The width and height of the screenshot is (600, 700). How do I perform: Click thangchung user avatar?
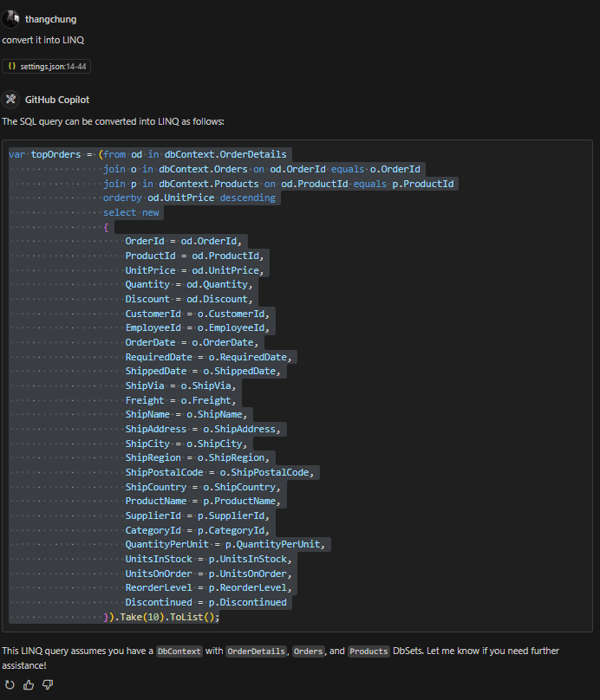(10, 19)
